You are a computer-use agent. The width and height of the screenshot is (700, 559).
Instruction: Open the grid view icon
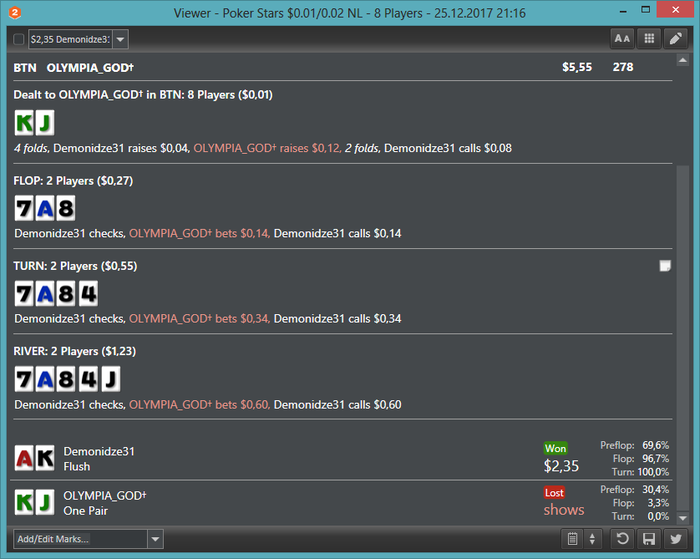(x=649, y=39)
